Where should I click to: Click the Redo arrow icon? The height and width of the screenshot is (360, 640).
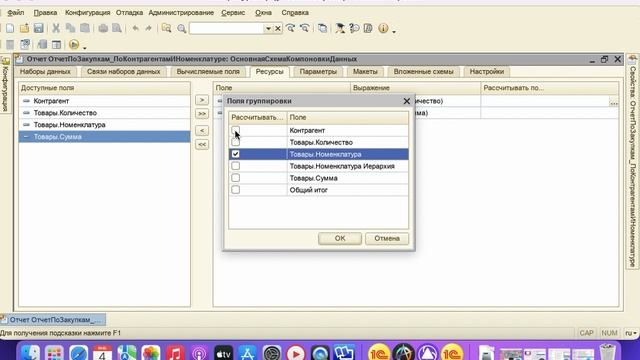[149, 28]
